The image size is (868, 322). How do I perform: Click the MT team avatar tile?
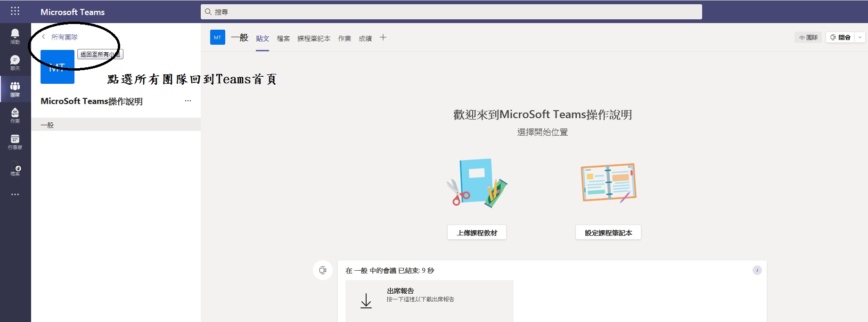(x=57, y=67)
